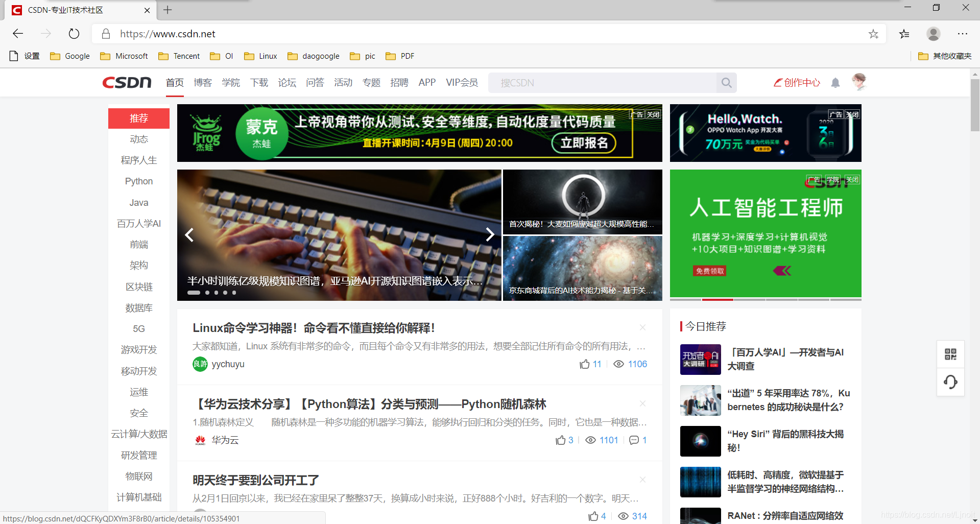Open a new browser tab
This screenshot has height=524, width=980.
point(168,10)
